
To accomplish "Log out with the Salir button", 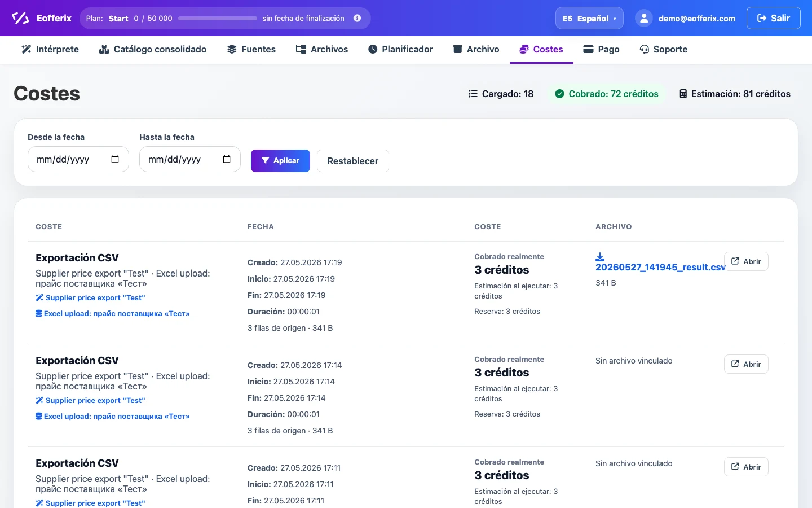I will tap(774, 18).
